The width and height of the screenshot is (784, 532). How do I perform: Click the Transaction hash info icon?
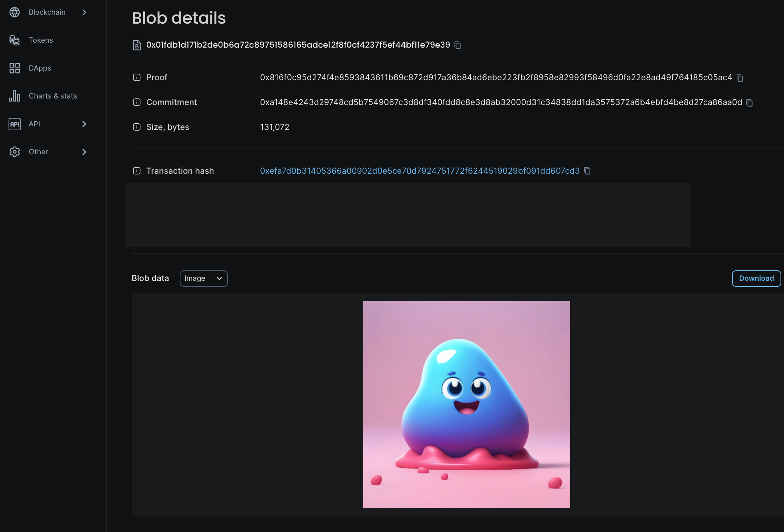137,171
